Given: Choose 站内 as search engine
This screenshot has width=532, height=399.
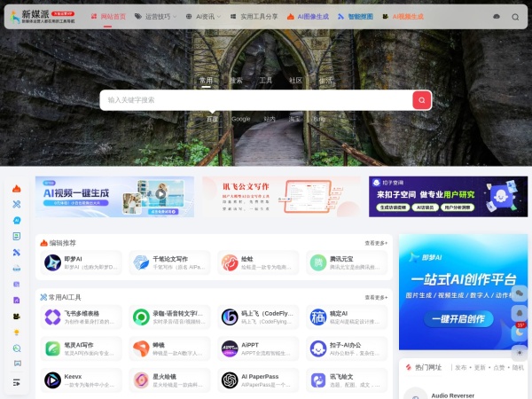Looking at the screenshot, I should point(270,119).
